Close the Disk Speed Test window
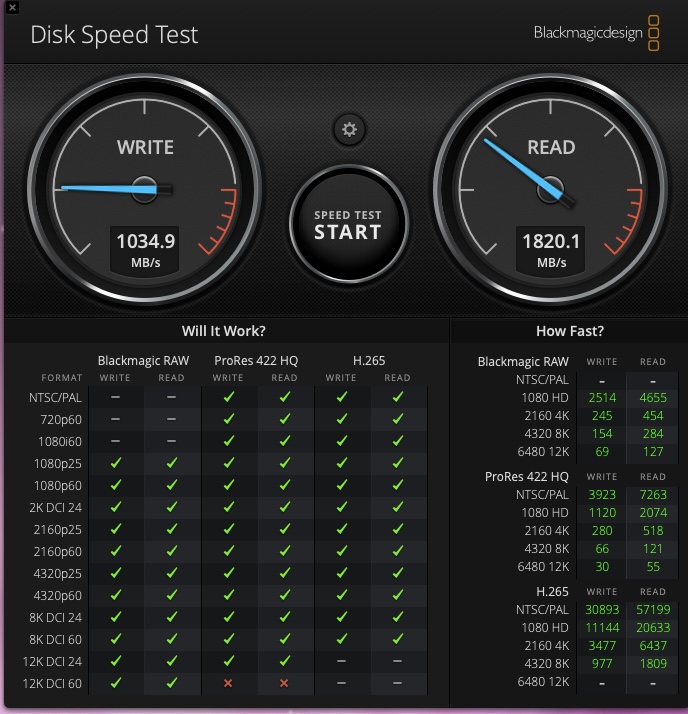Image resolution: width=688 pixels, height=714 pixels. pyautogui.click(x=12, y=7)
